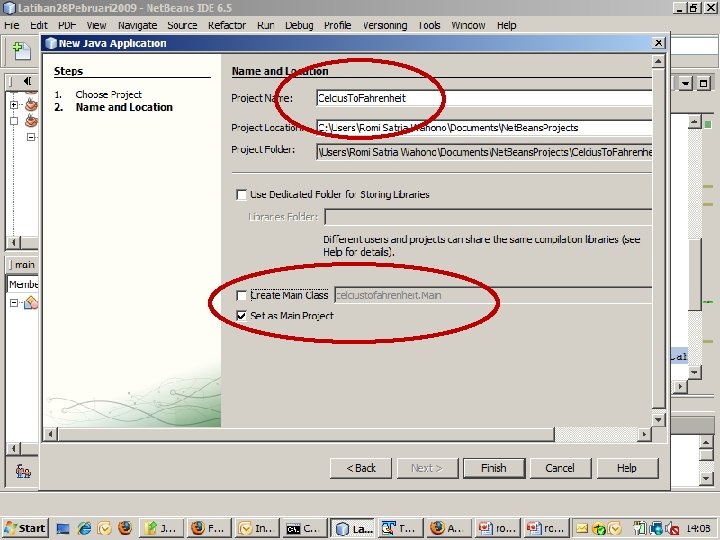This screenshot has height=540, width=720.
Task: Click the wizard Help button
Action: pos(627,468)
